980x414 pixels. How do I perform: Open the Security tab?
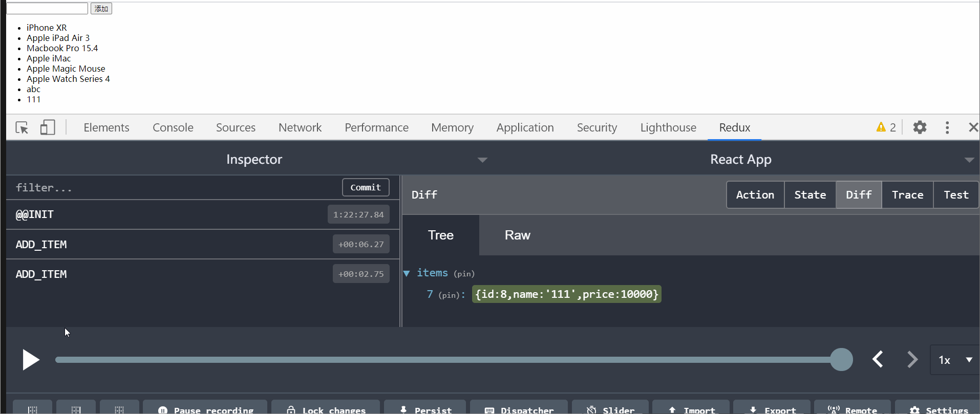[x=597, y=127]
